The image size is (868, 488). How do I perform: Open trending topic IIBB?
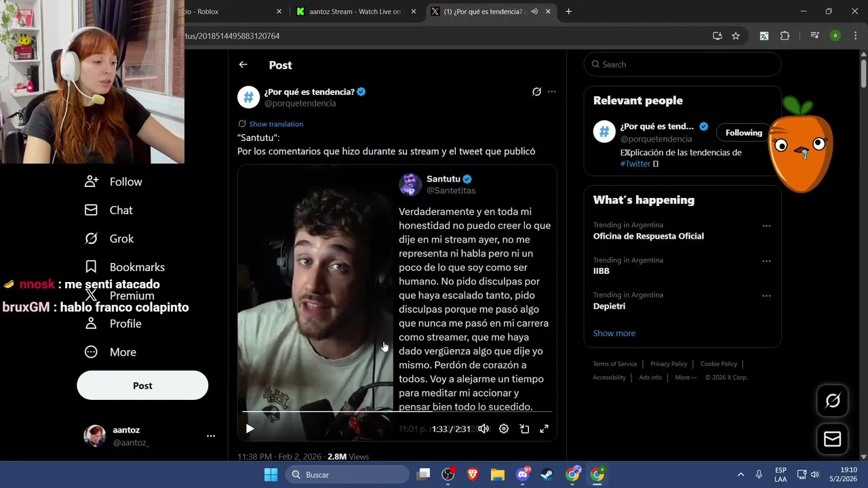[x=601, y=271]
